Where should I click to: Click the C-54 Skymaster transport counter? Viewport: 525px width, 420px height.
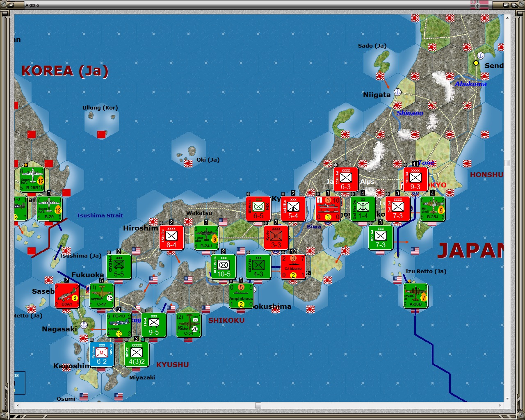point(189,325)
